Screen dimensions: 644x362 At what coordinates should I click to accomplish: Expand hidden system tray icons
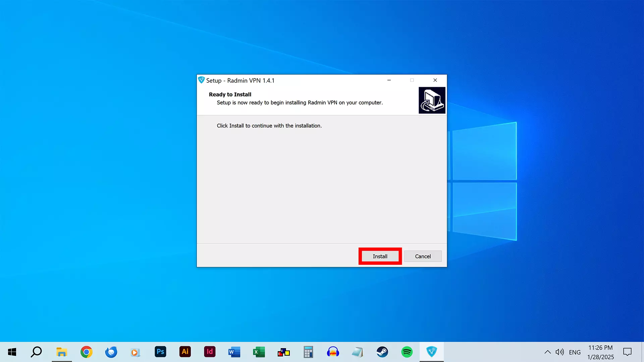point(547,352)
